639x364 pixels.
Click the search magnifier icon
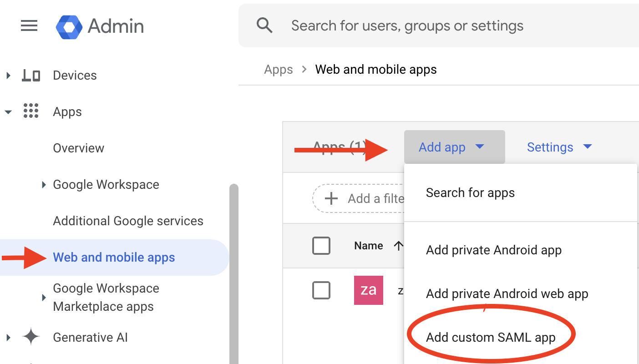(264, 25)
